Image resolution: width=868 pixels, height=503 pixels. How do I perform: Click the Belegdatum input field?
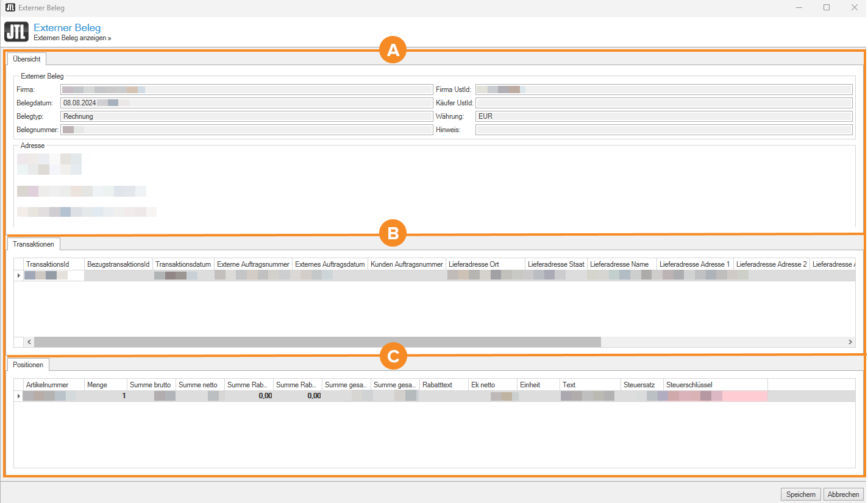pyautogui.click(x=246, y=103)
